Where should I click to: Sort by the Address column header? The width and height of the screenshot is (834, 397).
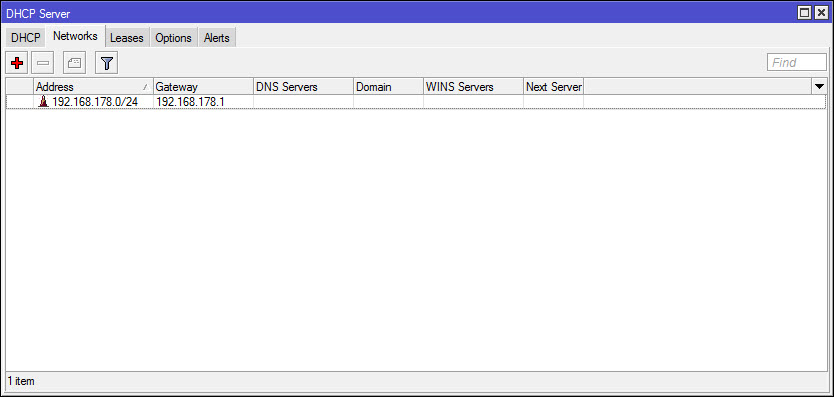(x=93, y=87)
